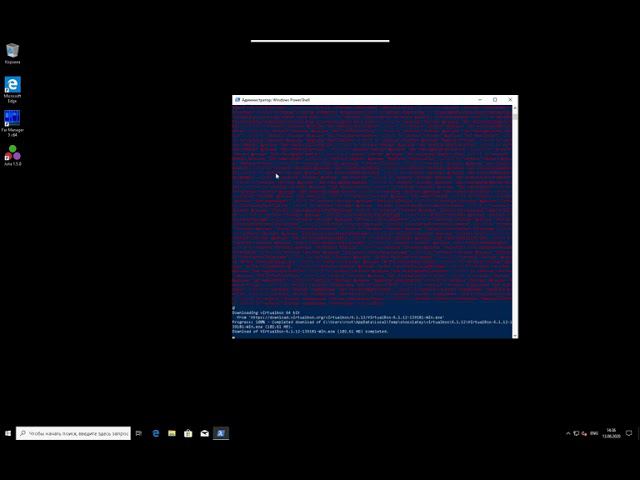Image resolution: width=640 pixels, height=480 pixels.
Task: Open Task View from the taskbar
Action: [139, 433]
